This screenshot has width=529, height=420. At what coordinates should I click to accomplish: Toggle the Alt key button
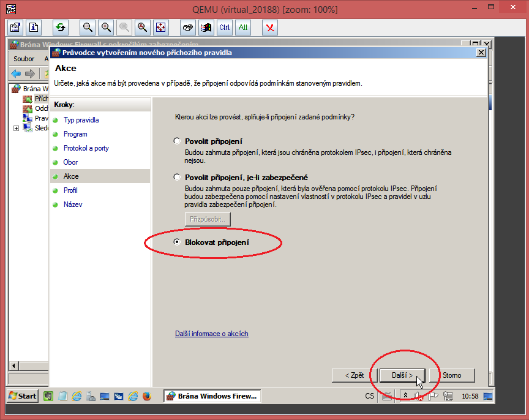243,28
